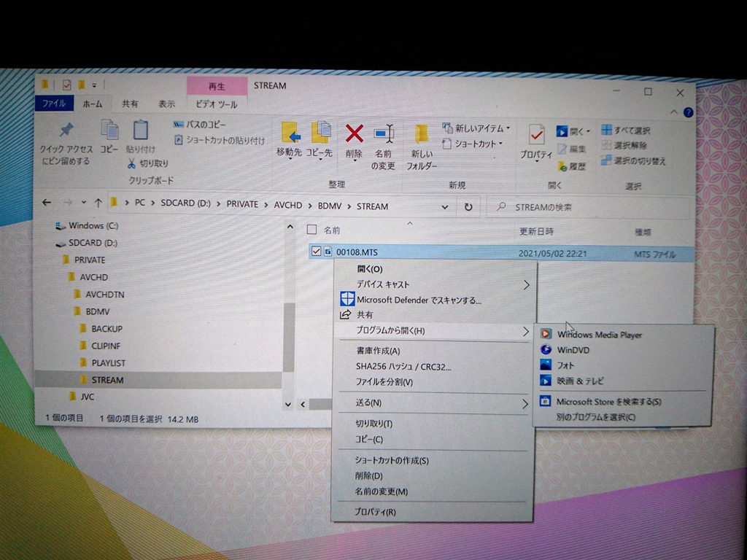
Task: Switch to the 共有 ribbon tab
Action: point(130,104)
